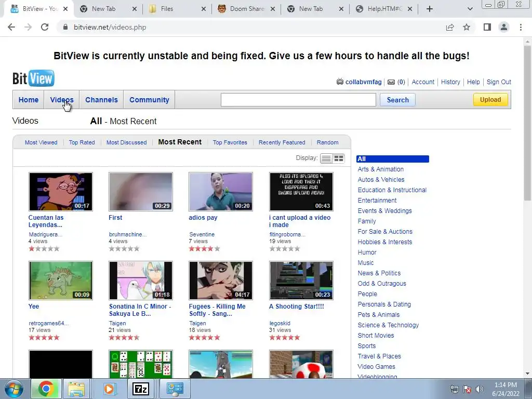Switch to Doom Share browser tab
This screenshot has height=399, width=532.
pyautogui.click(x=247, y=9)
